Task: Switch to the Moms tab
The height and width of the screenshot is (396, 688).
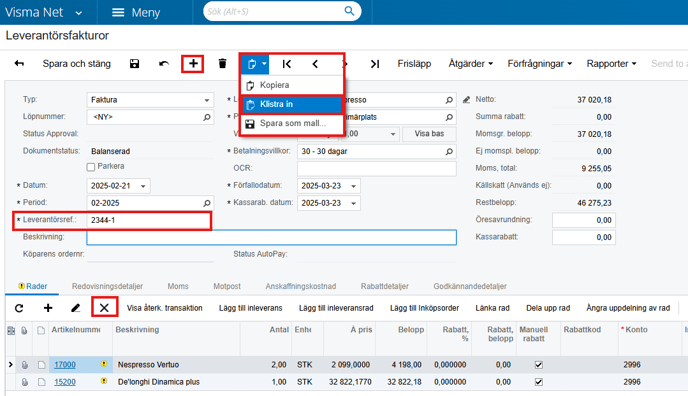Action: pos(178,286)
